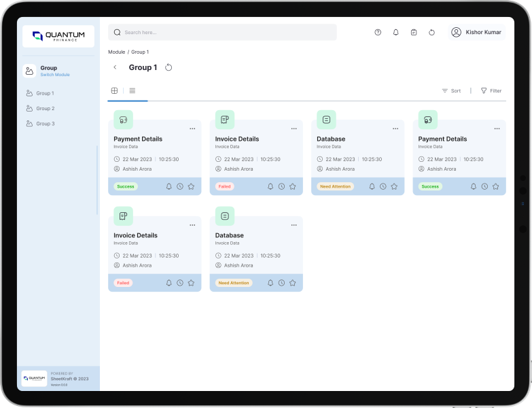Viewport: 532px width, 408px height.
Task: Switch to grid view layout
Action: [114, 90]
